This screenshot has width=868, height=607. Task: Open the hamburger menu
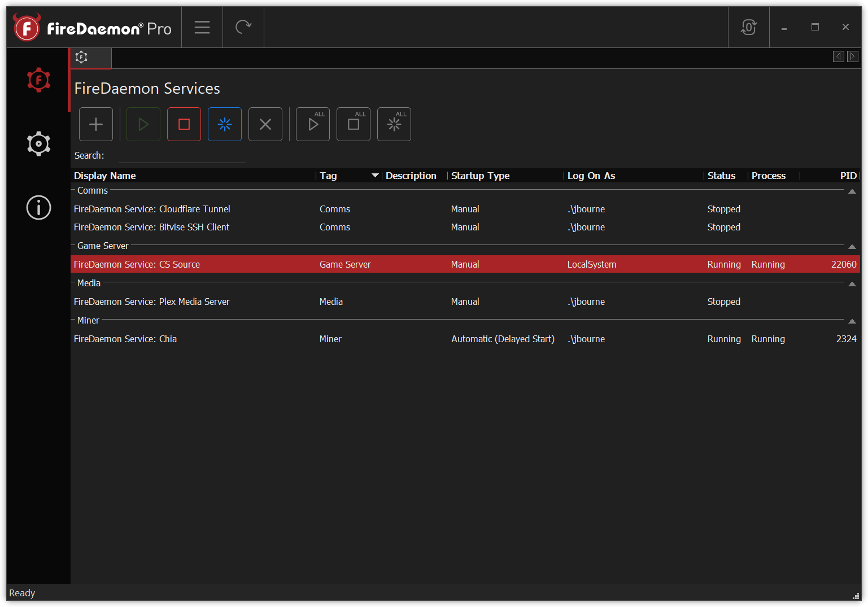[x=202, y=27]
